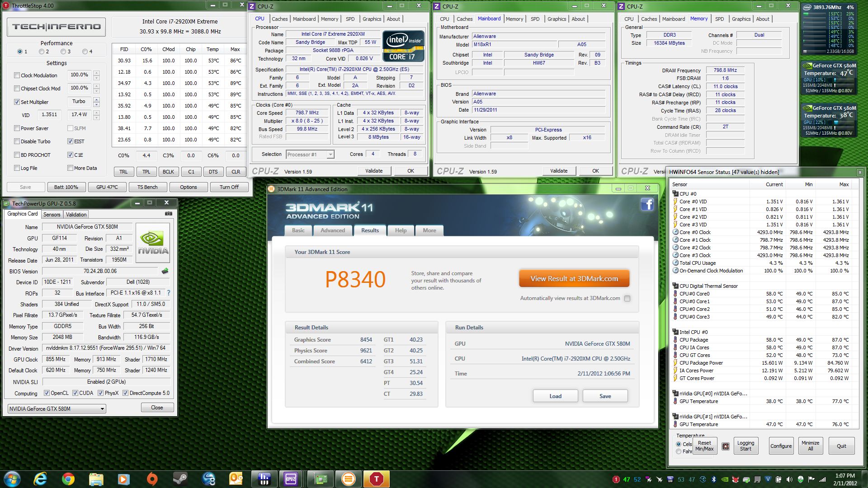Viewport: 868px width, 488px height.
Task: Select performance profile 2 radio button
Action: click(41, 52)
